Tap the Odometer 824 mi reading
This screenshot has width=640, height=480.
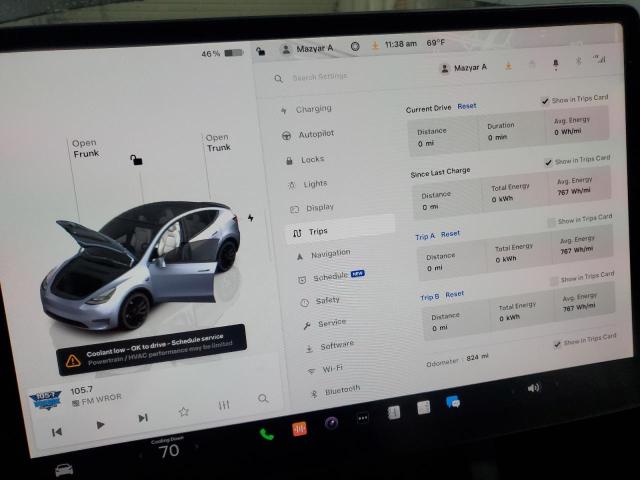pyautogui.click(x=458, y=360)
